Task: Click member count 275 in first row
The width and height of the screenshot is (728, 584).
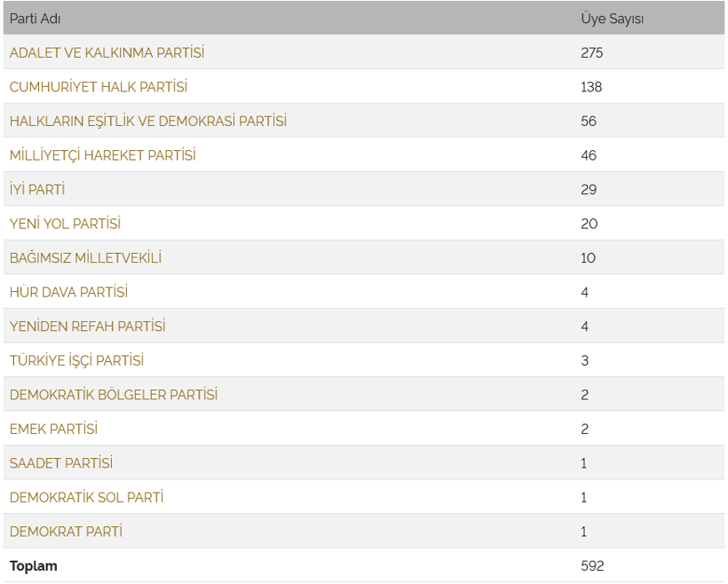Action: 591,52
